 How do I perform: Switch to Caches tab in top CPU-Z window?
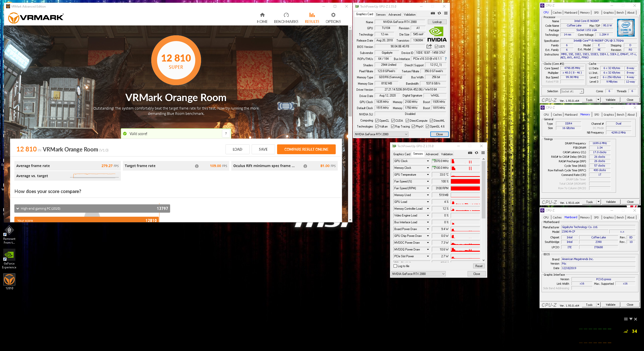(557, 13)
